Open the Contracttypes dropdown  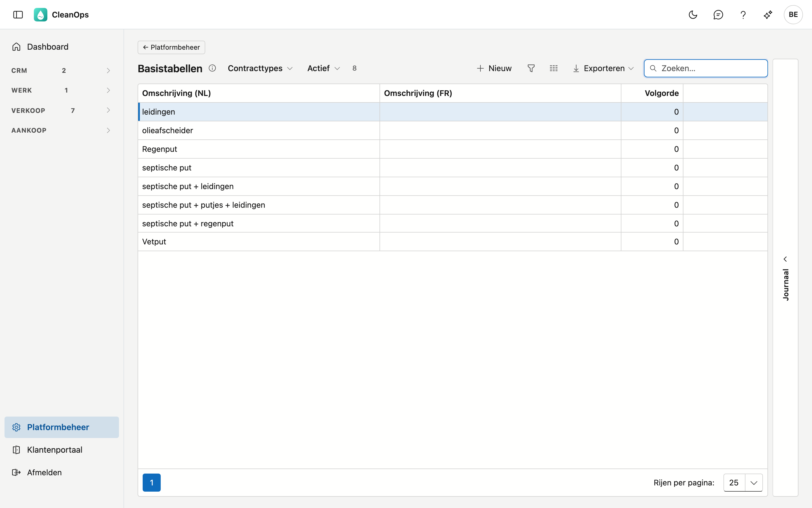[261, 69]
